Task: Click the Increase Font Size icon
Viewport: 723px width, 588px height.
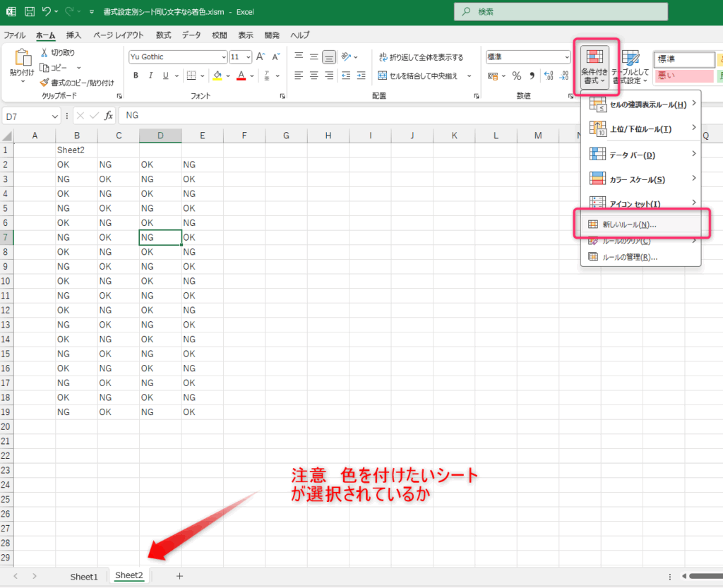Action: click(260, 57)
